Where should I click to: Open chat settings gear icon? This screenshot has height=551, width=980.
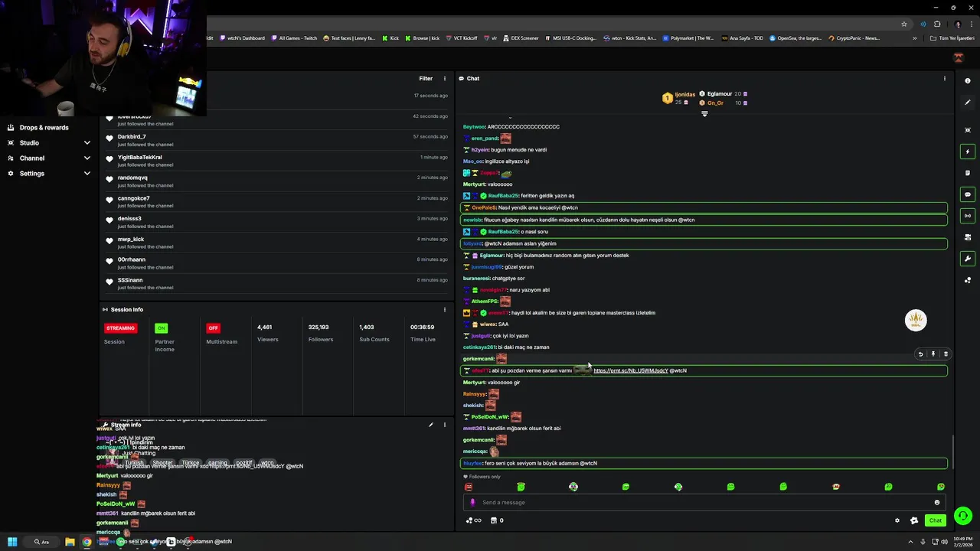click(x=897, y=520)
